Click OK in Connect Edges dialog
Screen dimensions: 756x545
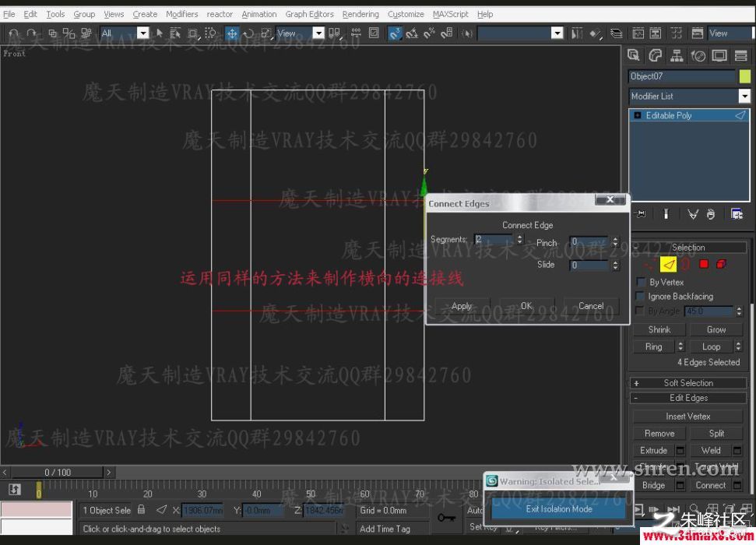coord(526,306)
